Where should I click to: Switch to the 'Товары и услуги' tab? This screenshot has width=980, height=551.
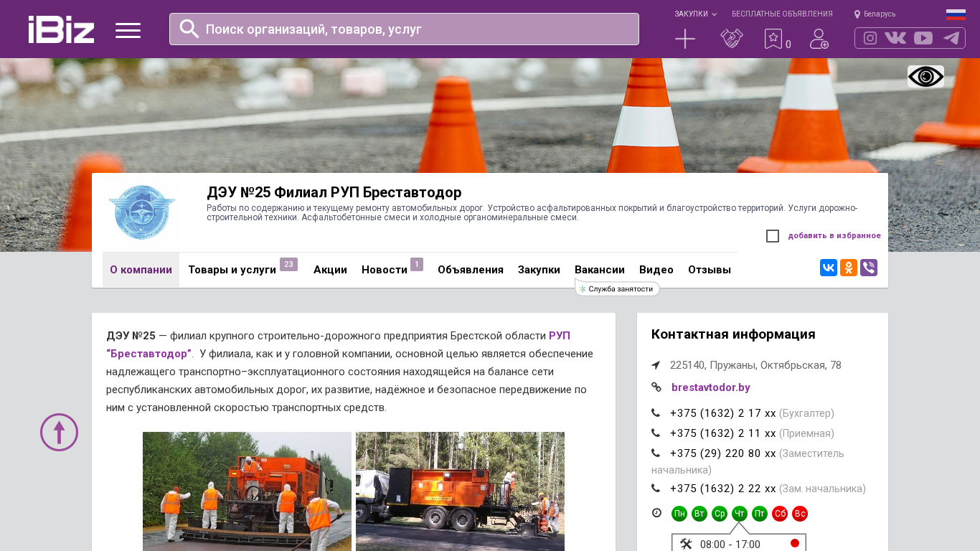[x=232, y=270]
